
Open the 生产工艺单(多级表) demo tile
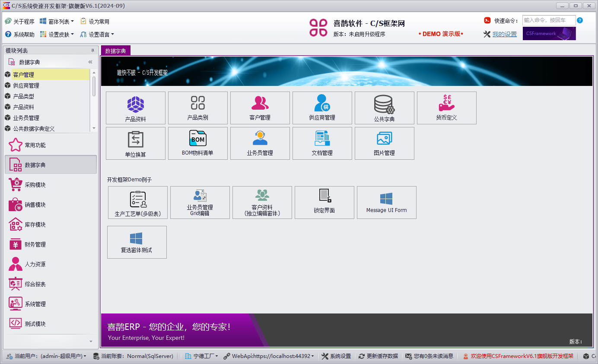click(138, 203)
